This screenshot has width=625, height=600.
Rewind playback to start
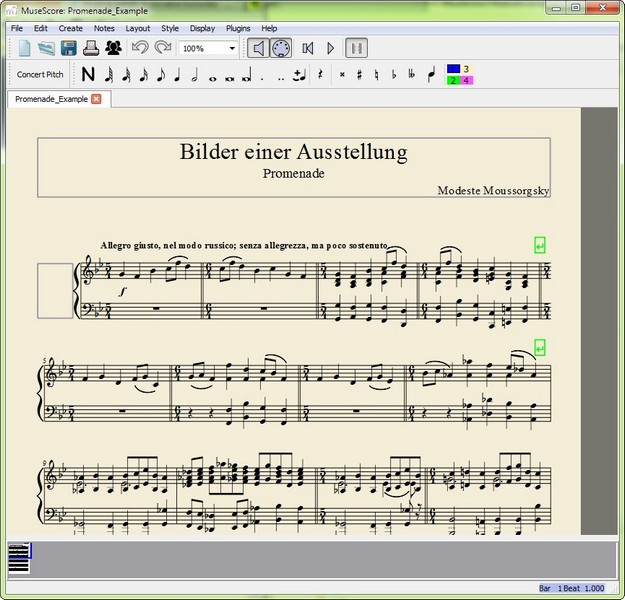tap(308, 49)
